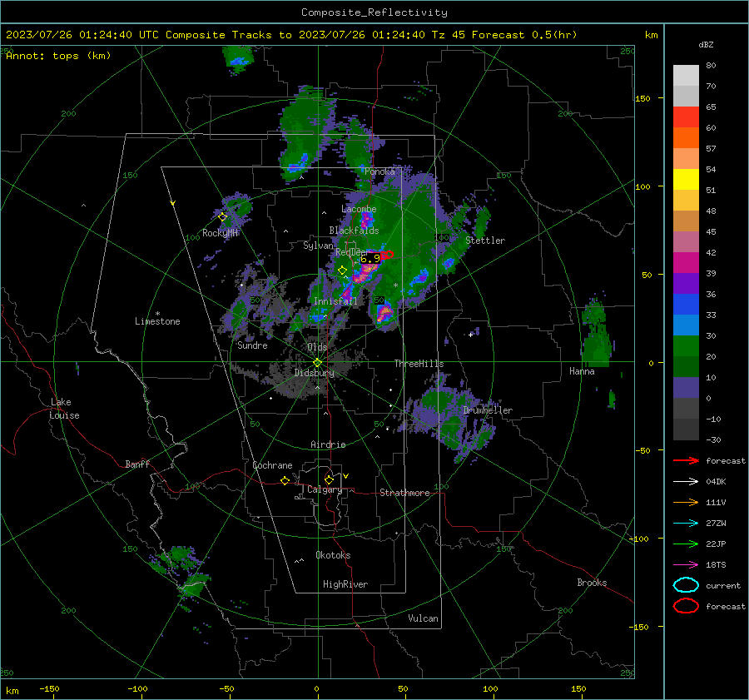Click the Lacombe city label
The image size is (749, 700).
coord(359,209)
